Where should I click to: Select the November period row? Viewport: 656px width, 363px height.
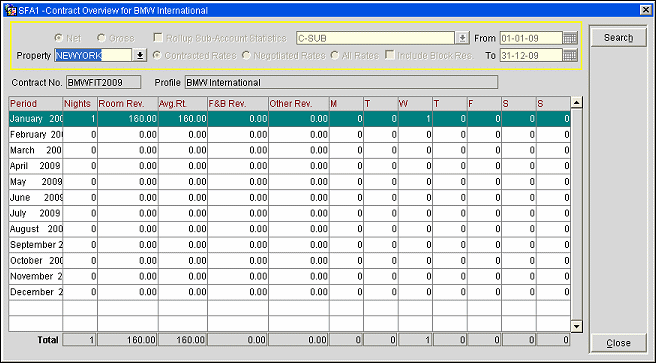[x=289, y=276]
